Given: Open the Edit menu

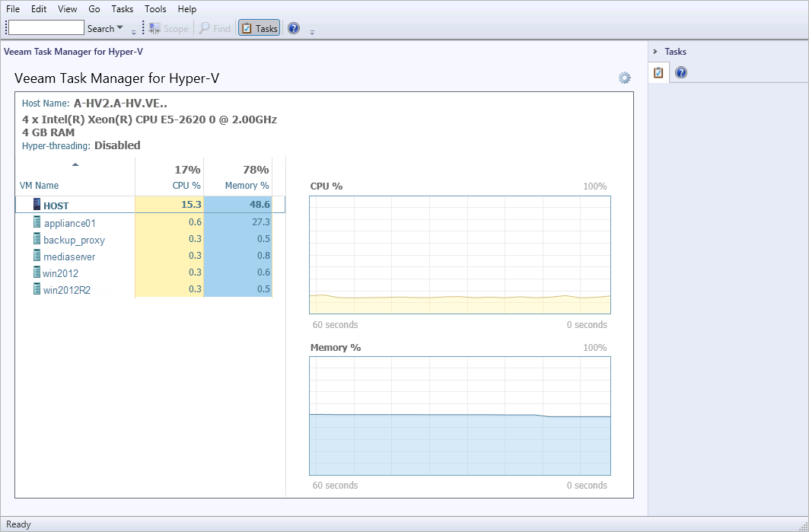Looking at the screenshot, I should (x=39, y=9).
